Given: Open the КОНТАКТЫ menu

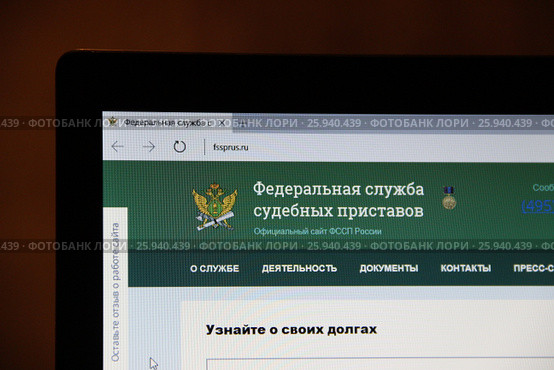Looking at the screenshot, I should tap(466, 268).
